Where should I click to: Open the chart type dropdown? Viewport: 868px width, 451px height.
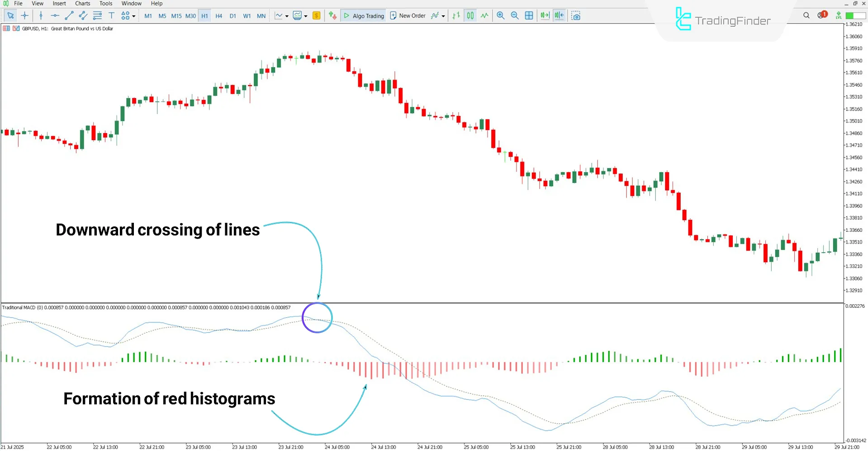[x=287, y=16]
